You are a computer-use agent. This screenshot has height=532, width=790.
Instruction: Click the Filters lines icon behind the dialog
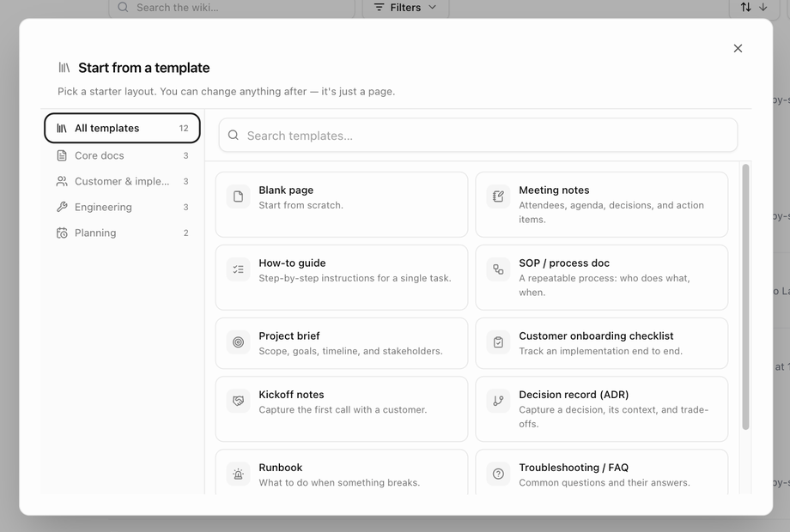(379, 7)
